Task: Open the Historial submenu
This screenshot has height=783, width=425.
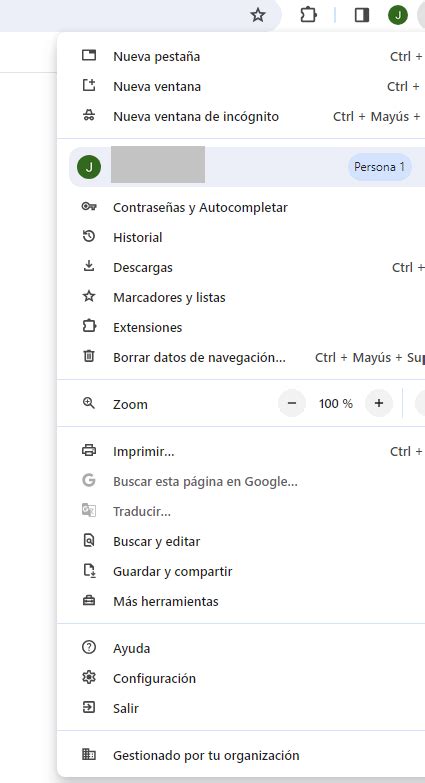Action: 241,237
